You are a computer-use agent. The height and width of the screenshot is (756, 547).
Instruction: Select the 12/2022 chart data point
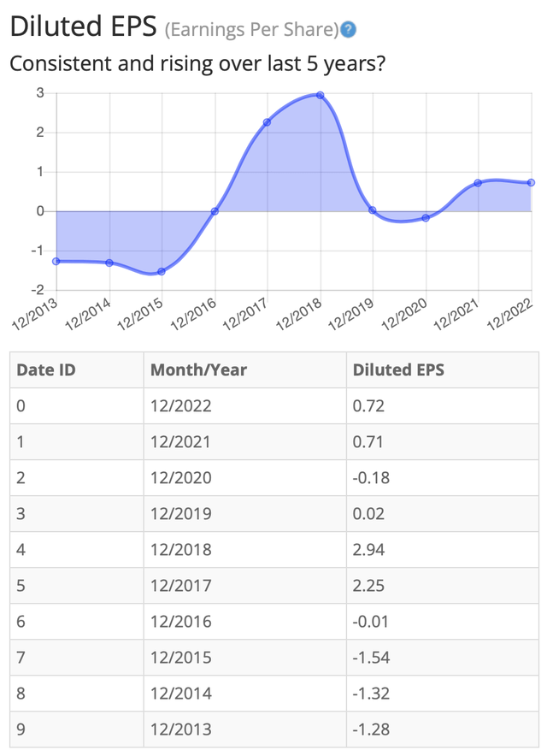tap(531, 183)
